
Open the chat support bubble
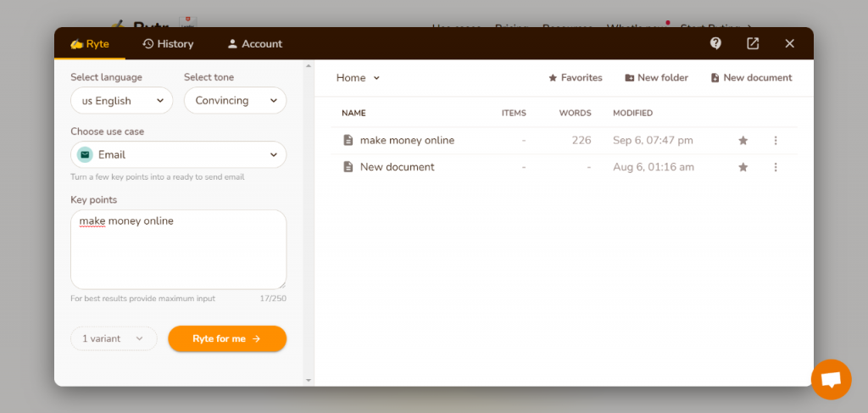pos(831,379)
